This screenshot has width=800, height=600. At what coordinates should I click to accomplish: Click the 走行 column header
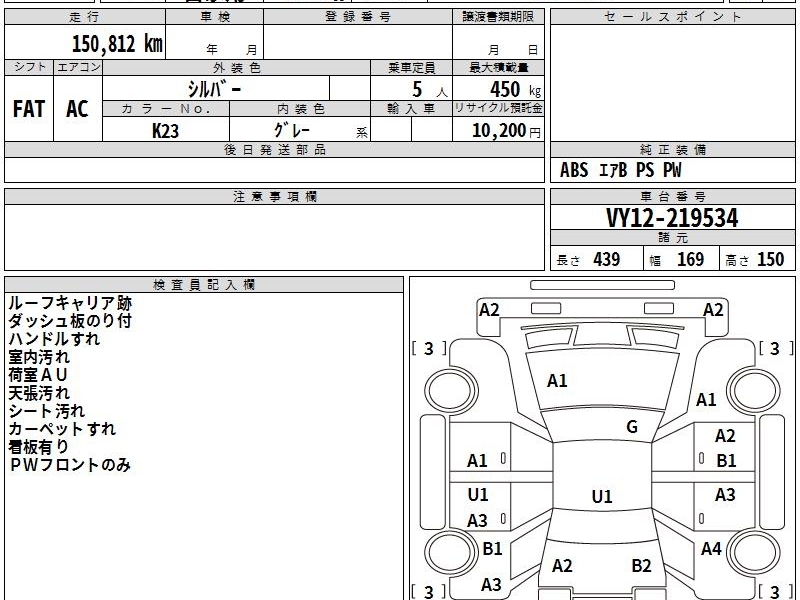[x=85, y=17]
